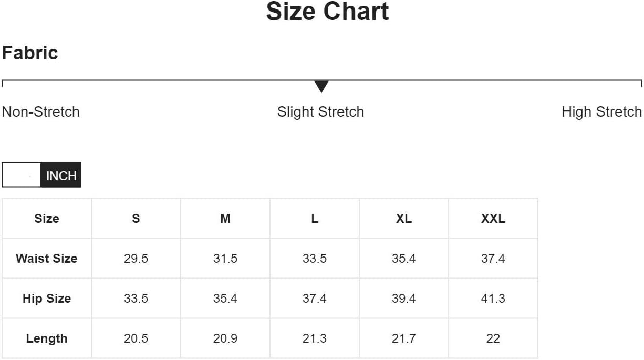
Task: Select the M size column header
Action: [x=225, y=219]
